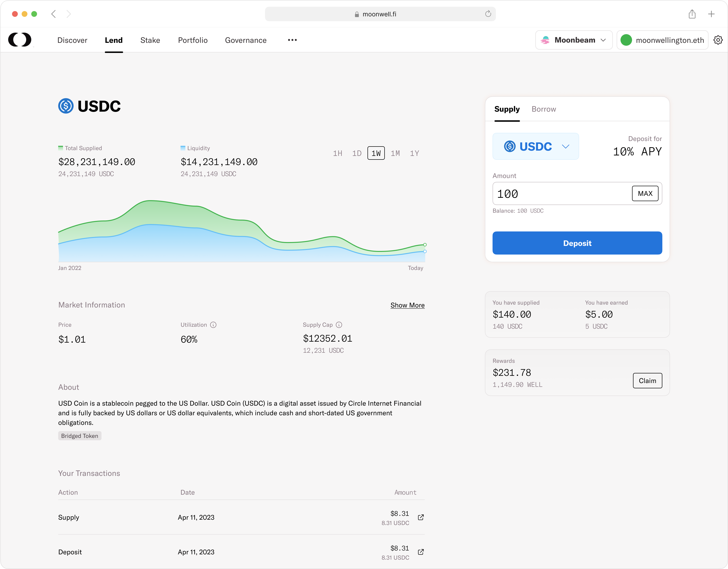
Task: Open settings gear icon
Action: pos(718,40)
